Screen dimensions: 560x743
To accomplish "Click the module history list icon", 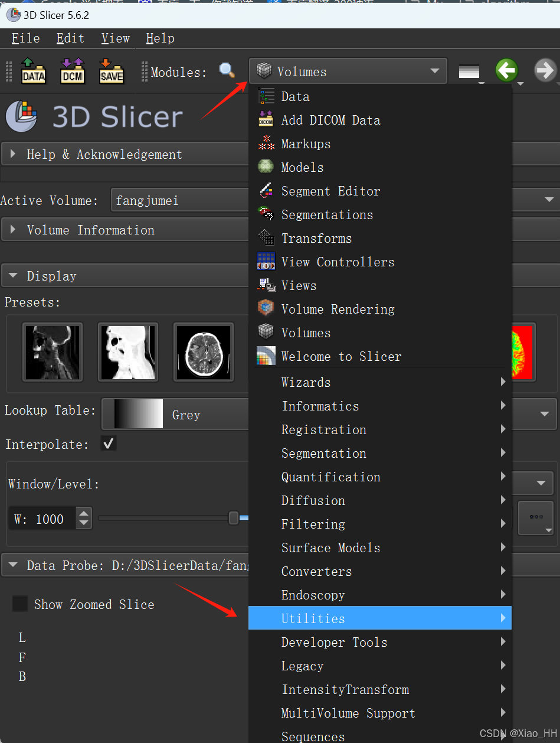I will [469, 71].
